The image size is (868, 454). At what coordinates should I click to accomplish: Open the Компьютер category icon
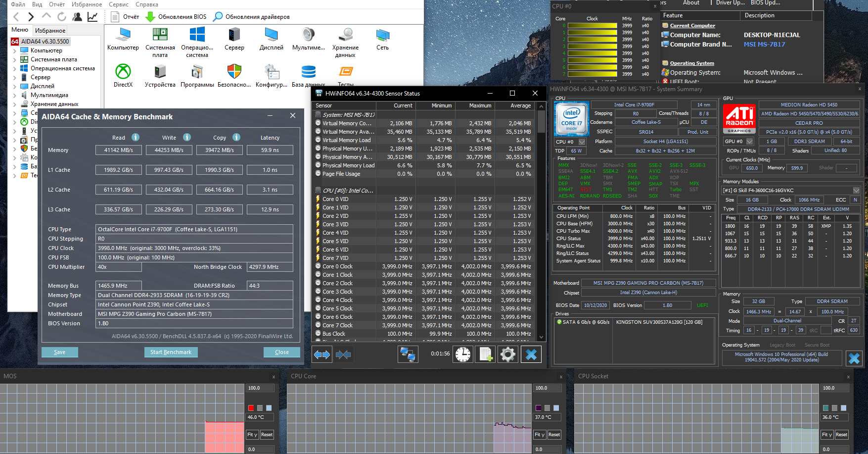tap(123, 35)
